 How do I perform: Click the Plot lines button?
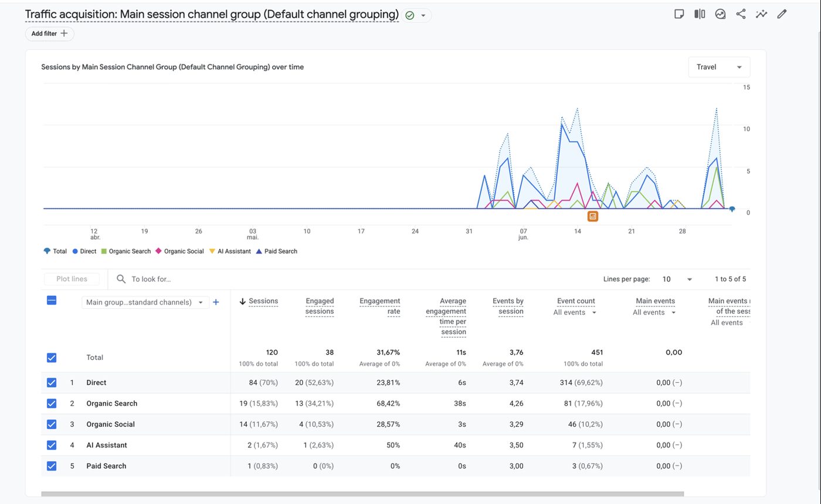point(72,279)
